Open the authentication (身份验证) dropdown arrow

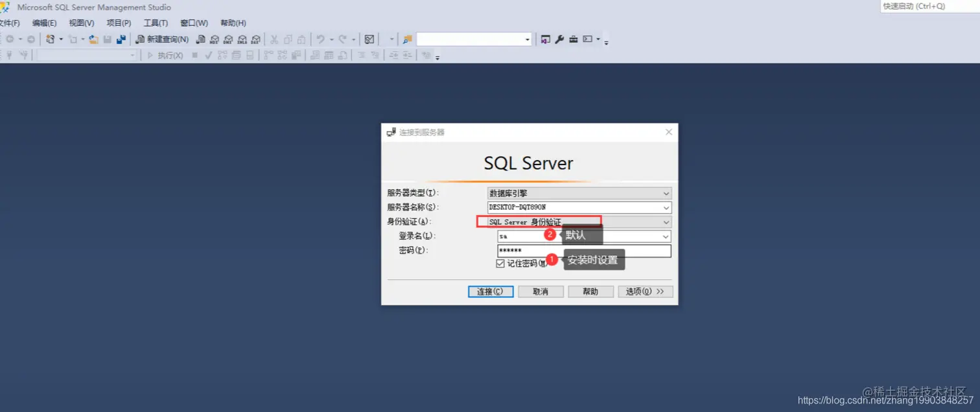pos(666,222)
